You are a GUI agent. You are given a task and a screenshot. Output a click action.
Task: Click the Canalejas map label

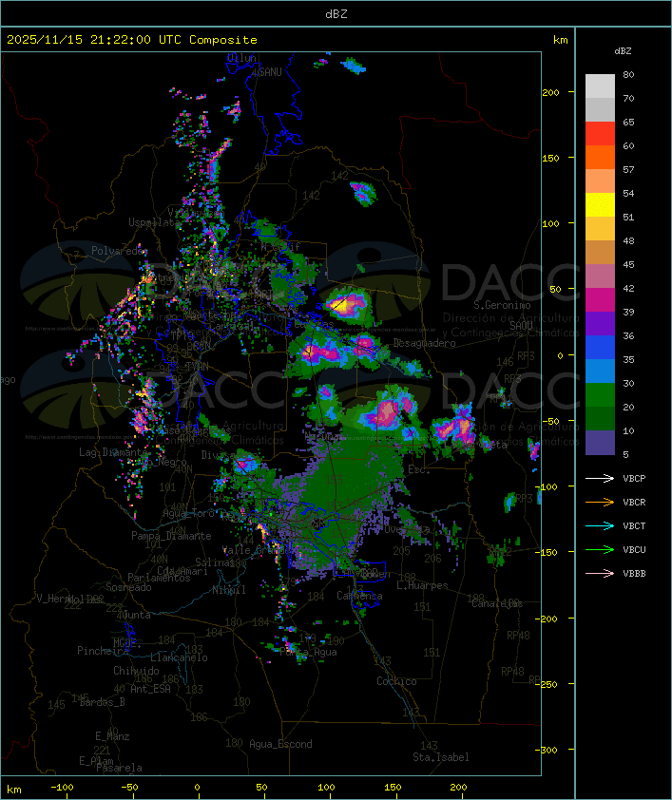(497, 603)
